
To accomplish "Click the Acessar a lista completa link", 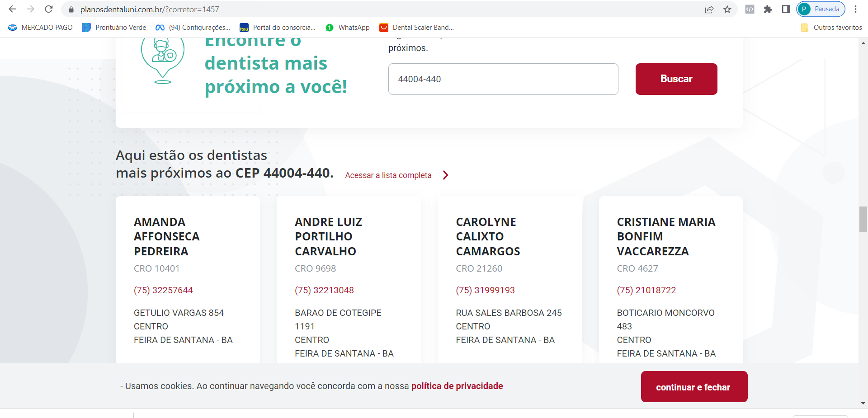I will point(388,175).
